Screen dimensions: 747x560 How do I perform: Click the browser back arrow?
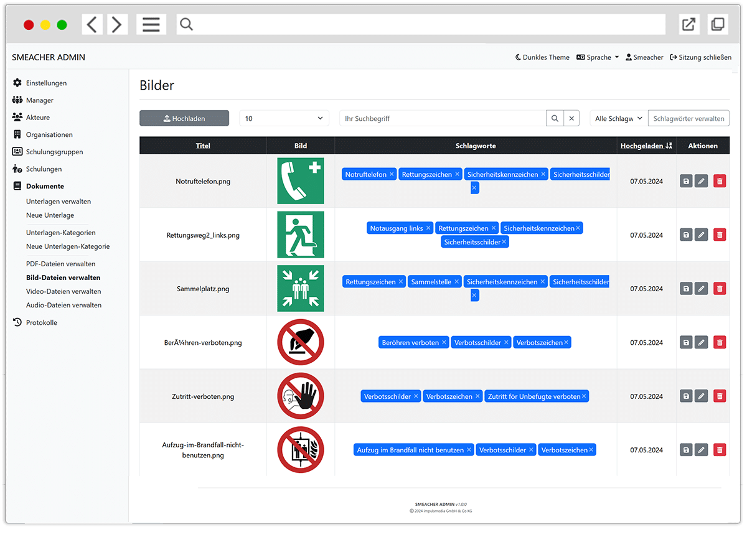point(92,24)
